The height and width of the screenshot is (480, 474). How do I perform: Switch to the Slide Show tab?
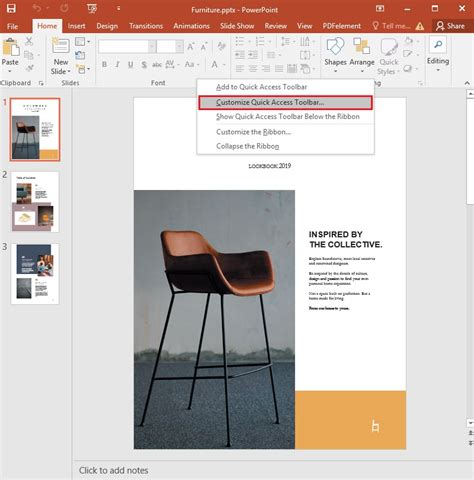pyautogui.click(x=237, y=26)
